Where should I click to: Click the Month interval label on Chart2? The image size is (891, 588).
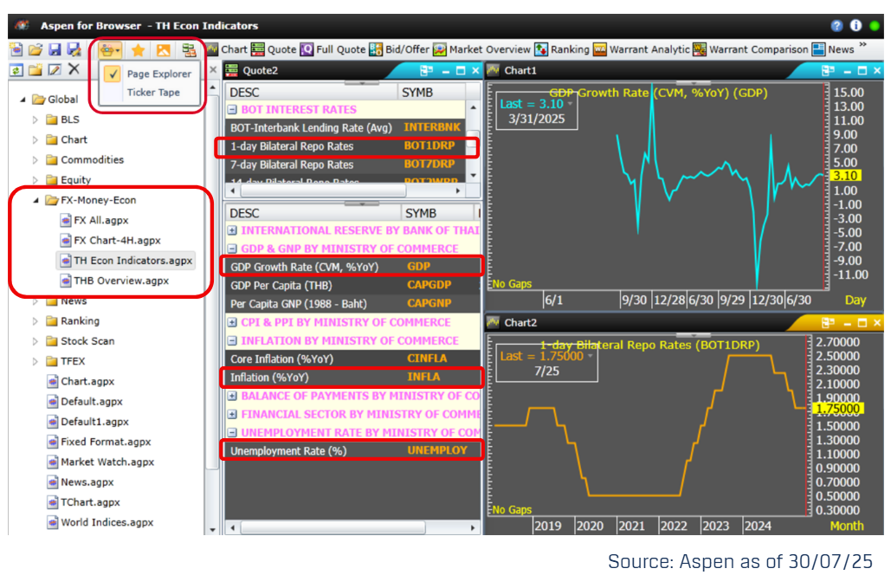847,526
